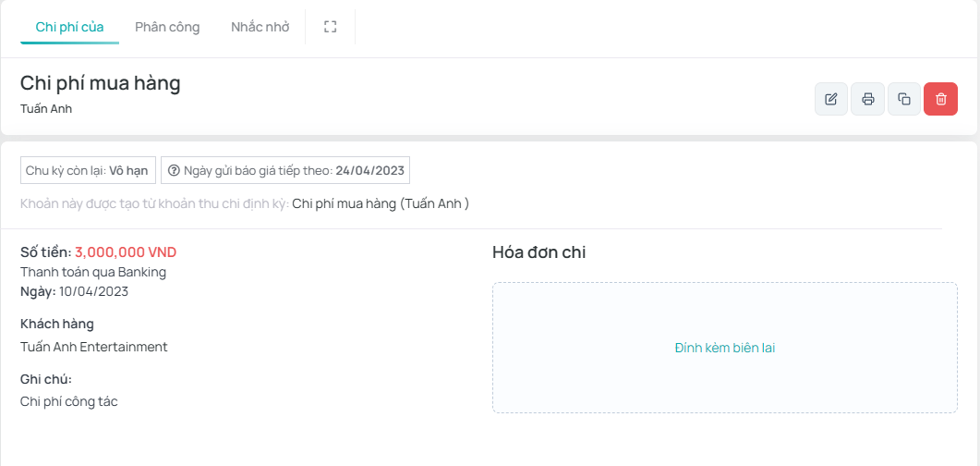Click the next send date 24/04/2023

pyautogui.click(x=369, y=170)
